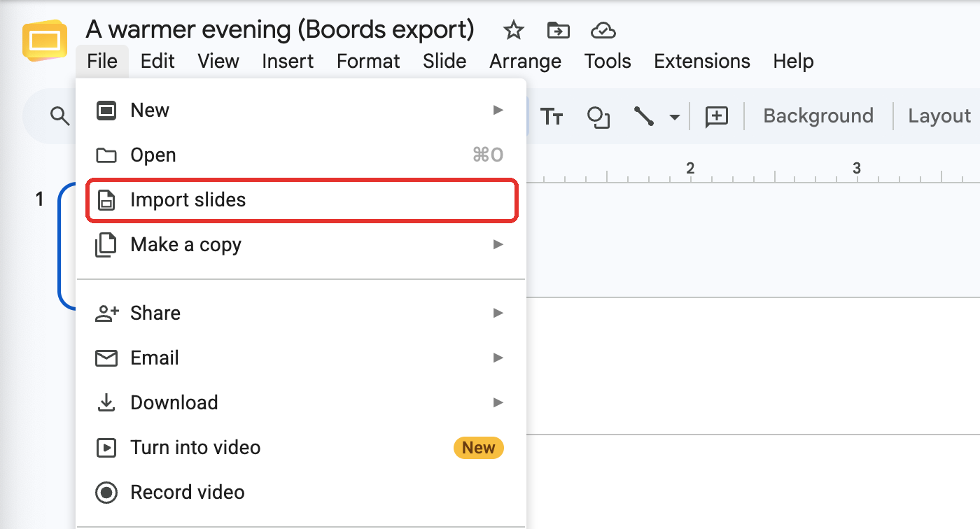This screenshot has width=980, height=529.
Task: Choose Record video
Action: pyautogui.click(x=301, y=492)
